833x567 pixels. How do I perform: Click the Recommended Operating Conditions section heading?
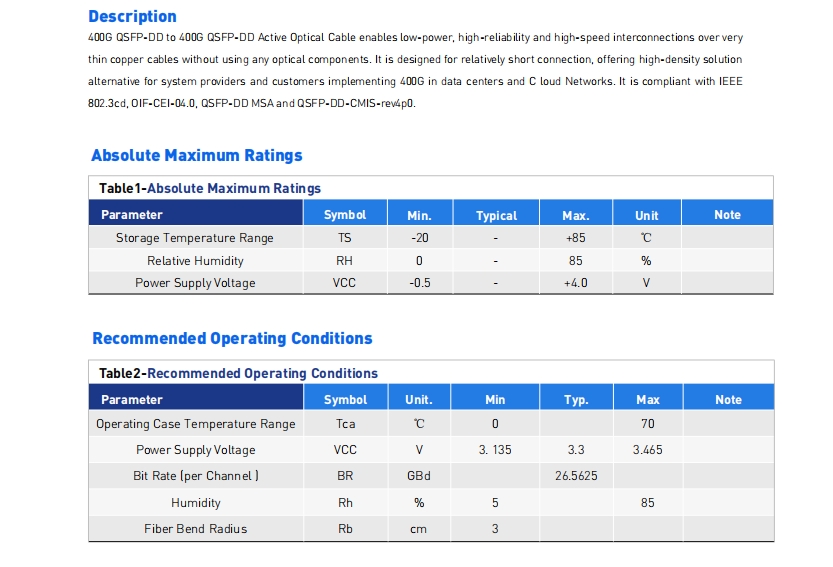tap(232, 338)
